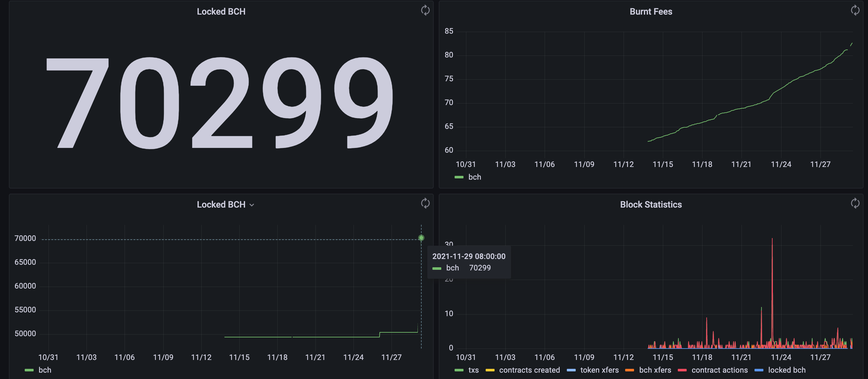Click yellow swatch beside contracts created

coord(490,370)
